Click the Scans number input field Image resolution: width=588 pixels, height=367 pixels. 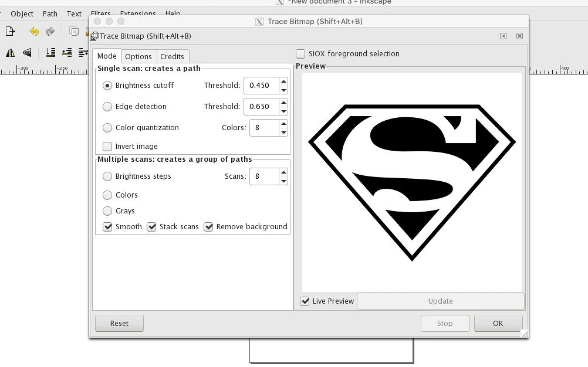click(x=265, y=176)
